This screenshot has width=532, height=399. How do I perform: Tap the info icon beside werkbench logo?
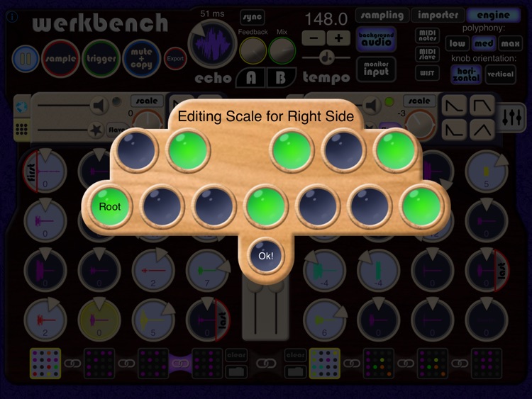[x=13, y=16]
